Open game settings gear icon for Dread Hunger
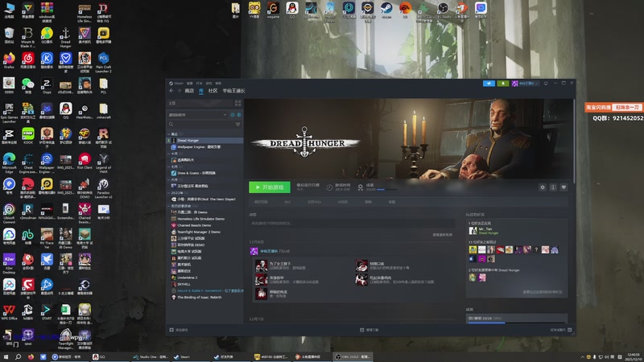Viewport: 644px width, 362px height. [x=543, y=187]
